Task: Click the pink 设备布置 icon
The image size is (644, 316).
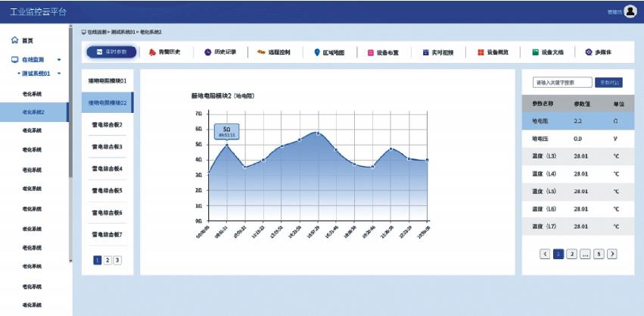Action: 371,53
